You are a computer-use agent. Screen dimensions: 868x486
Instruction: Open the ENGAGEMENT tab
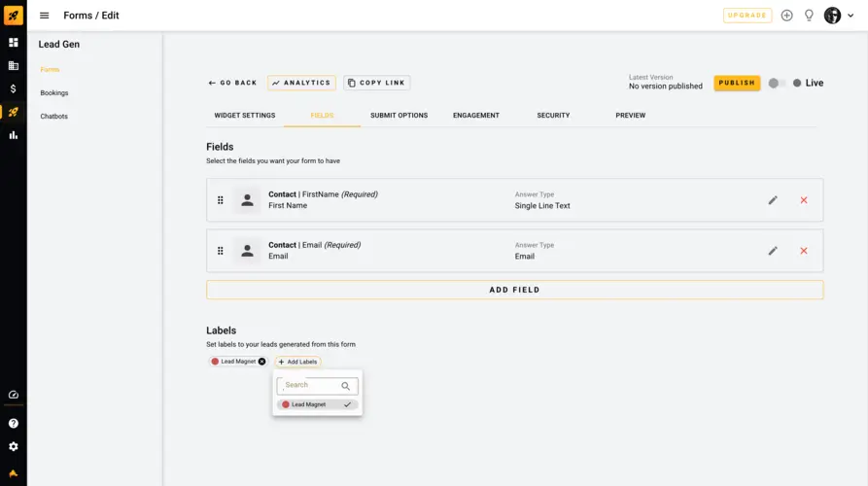476,115
